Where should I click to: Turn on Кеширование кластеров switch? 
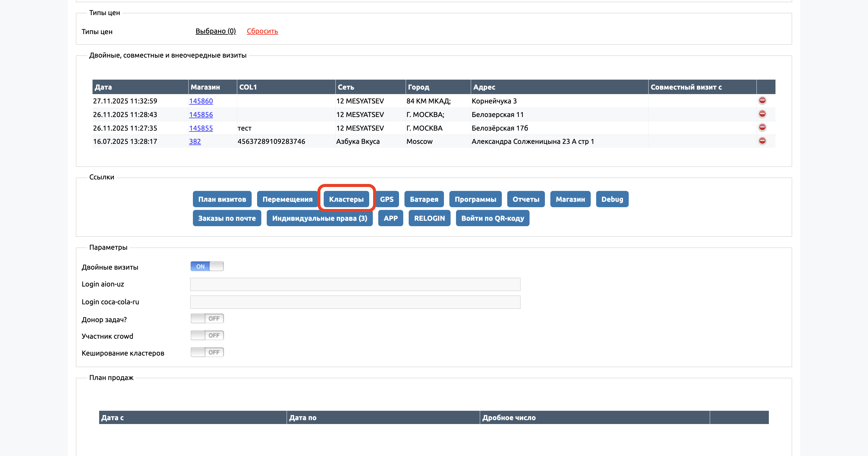(207, 353)
